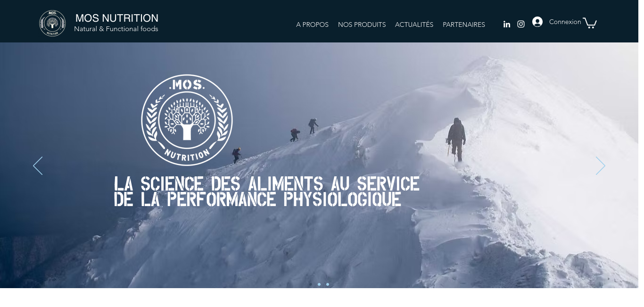The width and height of the screenshot is (644, 307).
Task: Click the user avatar icon beside Connexion
Action: pyautogui.click(x=537, y=22)
